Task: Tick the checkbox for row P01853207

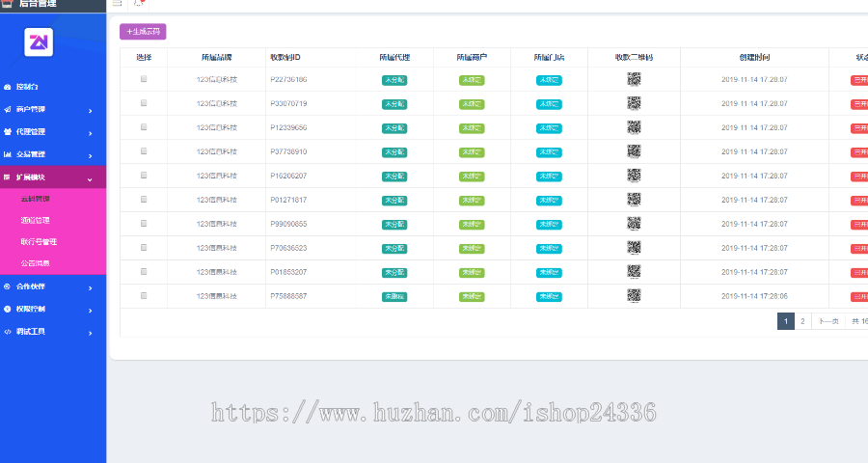Action: coord(144,272)
